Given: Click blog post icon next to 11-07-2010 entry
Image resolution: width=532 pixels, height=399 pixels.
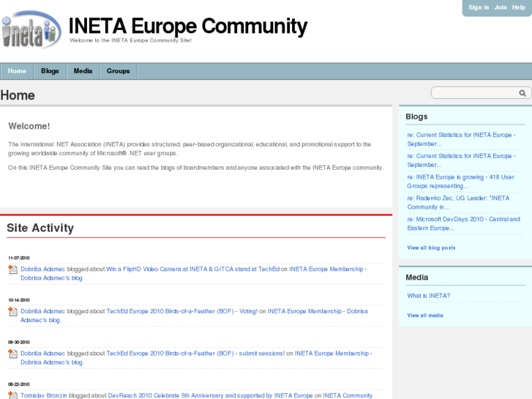Looking at the screenshot, I should point(13,269).
